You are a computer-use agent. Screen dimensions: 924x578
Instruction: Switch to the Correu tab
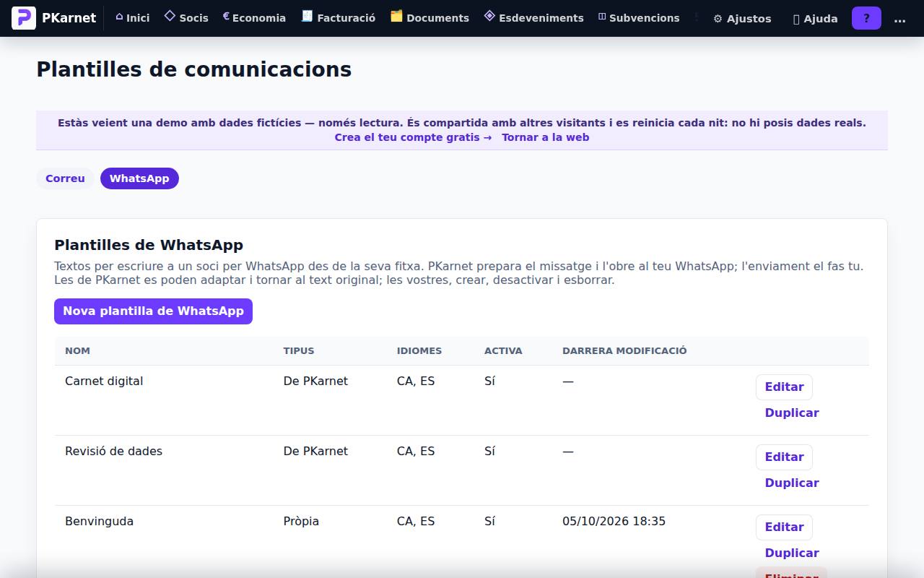click(65, 178)
